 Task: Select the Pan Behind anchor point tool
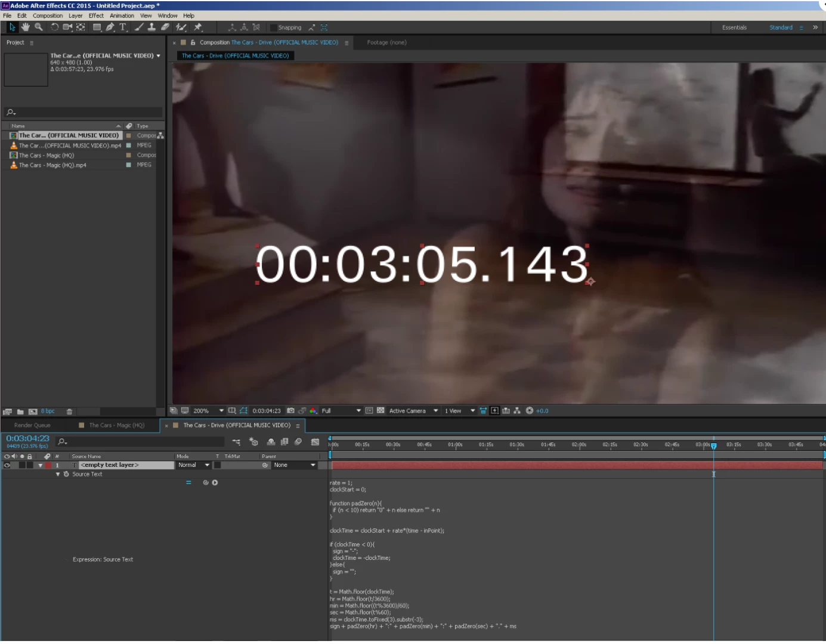pyautogui.click(x=81, y=27)
